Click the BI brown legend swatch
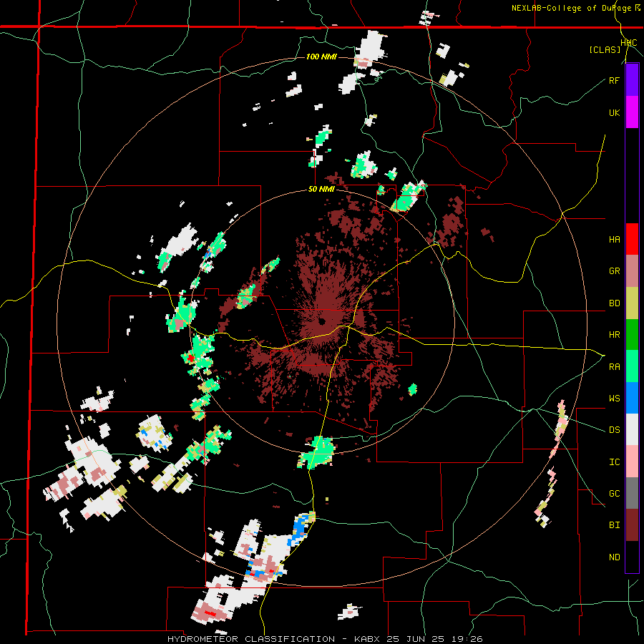The image size is (644, 644). tap(632, 525)
